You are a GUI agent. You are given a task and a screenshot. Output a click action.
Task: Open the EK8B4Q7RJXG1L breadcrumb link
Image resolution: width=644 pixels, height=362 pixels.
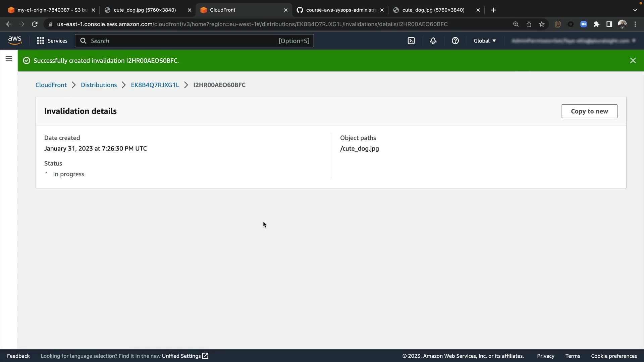pyautogui.click(x=155, y=85)
